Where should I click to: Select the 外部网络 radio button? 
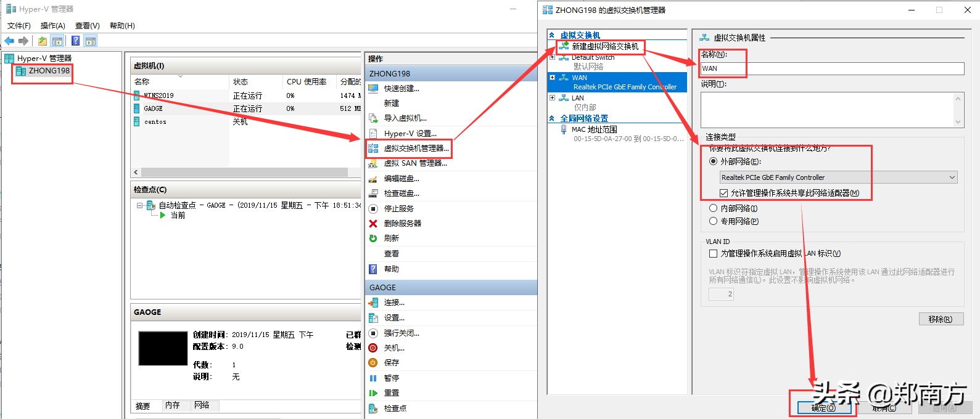[x=714, y=161]
